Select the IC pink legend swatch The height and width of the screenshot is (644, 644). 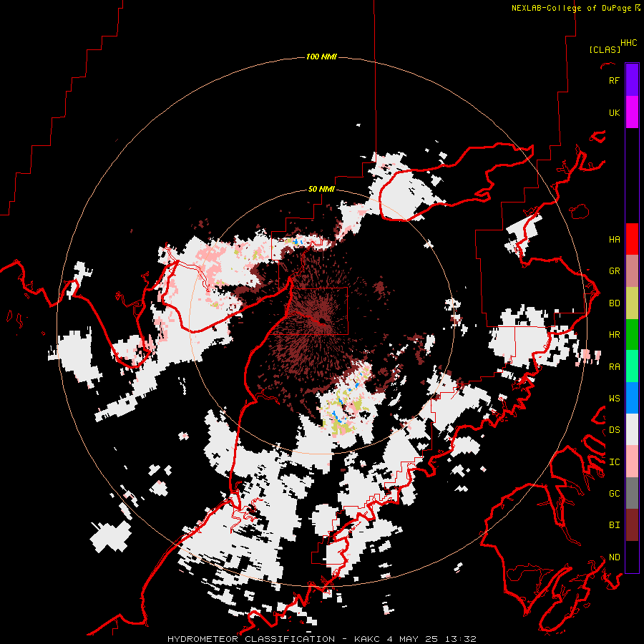click(632, 462)
